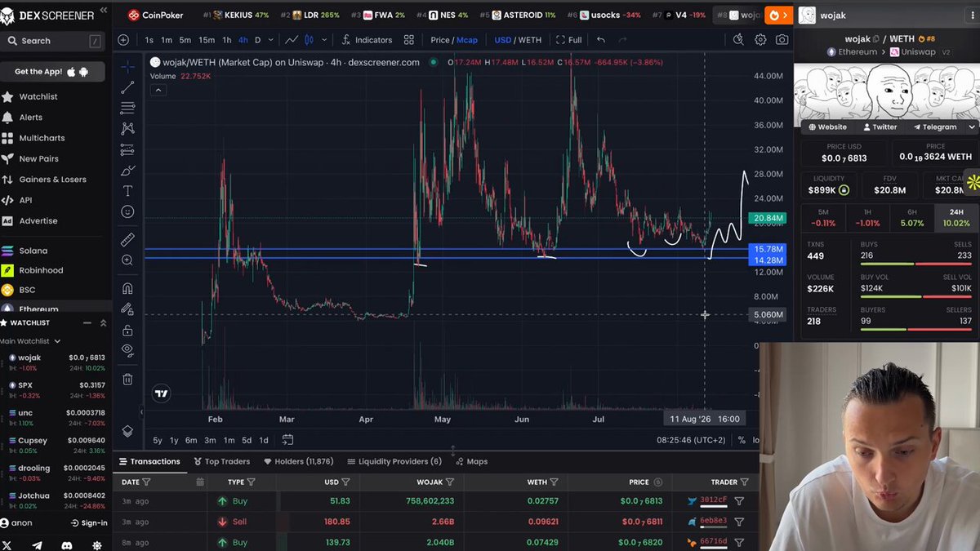Click the Search tokens field
The image size is (980, 551).
click(53, 41)
